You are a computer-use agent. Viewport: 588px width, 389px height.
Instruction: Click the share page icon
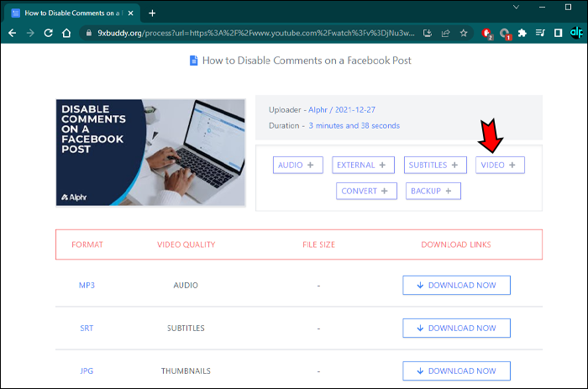(445, 33)
